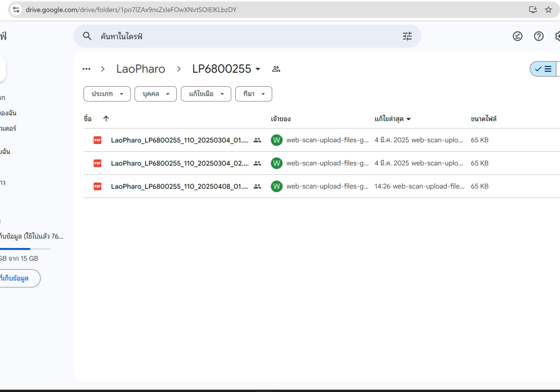Click PDF icon of 20250304_01 file
The height and width of the screenshot is (392, 560).
point(97,140)
